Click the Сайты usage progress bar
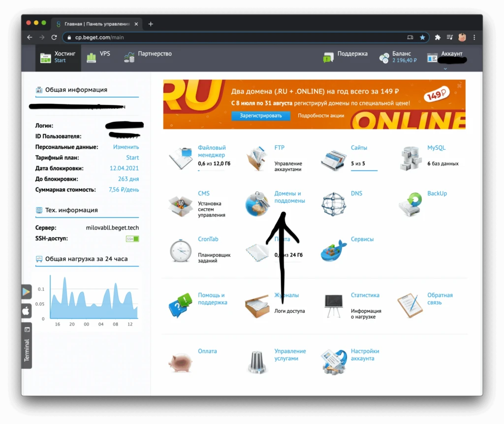504x424 pixels. pos(364,170)
